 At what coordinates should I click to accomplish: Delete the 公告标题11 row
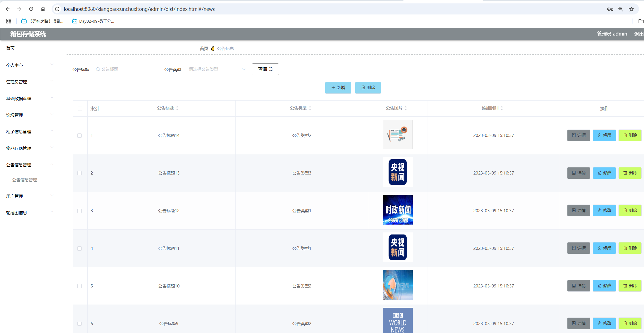click(630, 248)
